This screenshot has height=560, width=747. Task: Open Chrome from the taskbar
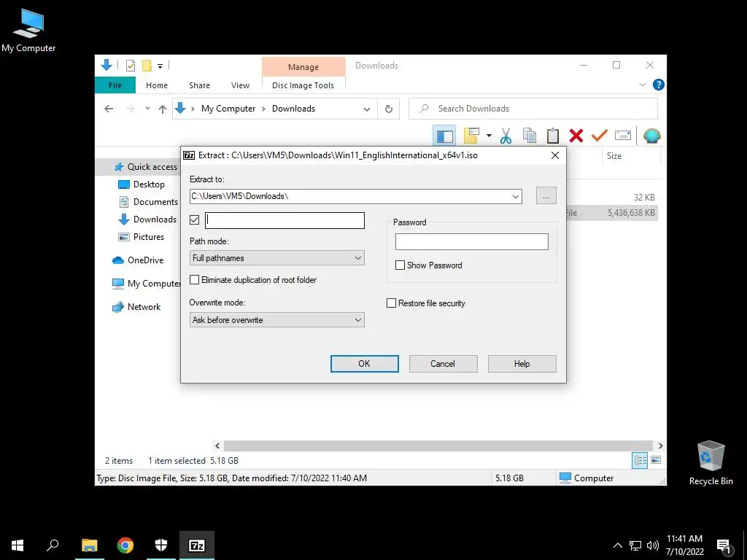click(x=125, y=545)
